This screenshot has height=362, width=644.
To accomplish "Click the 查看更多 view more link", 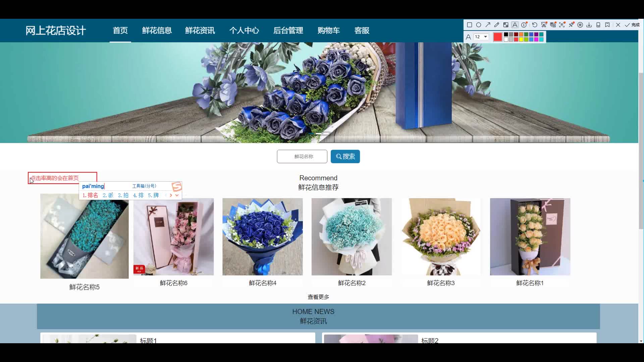I will 318,297.
